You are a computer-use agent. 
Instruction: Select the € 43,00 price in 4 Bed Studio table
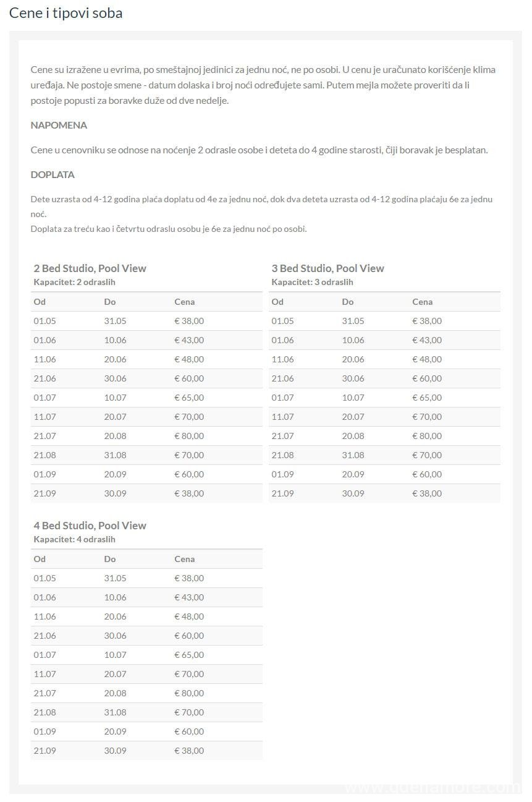189,597
